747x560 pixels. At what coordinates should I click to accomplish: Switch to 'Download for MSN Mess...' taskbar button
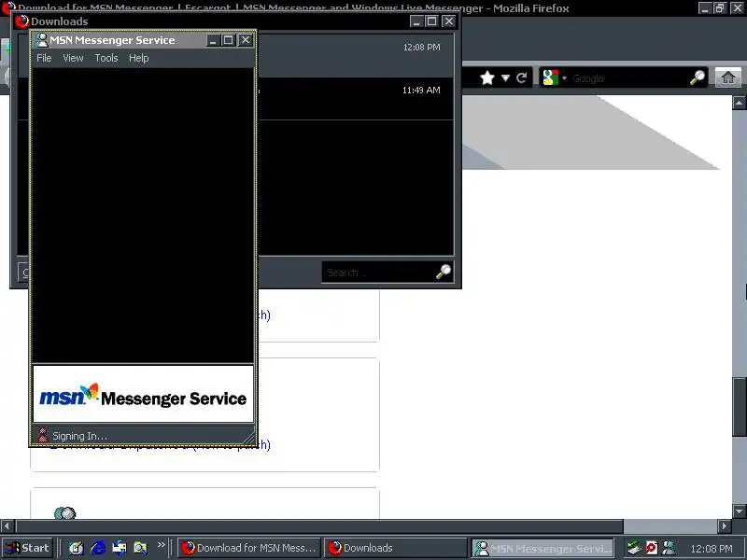click(249, 548)
